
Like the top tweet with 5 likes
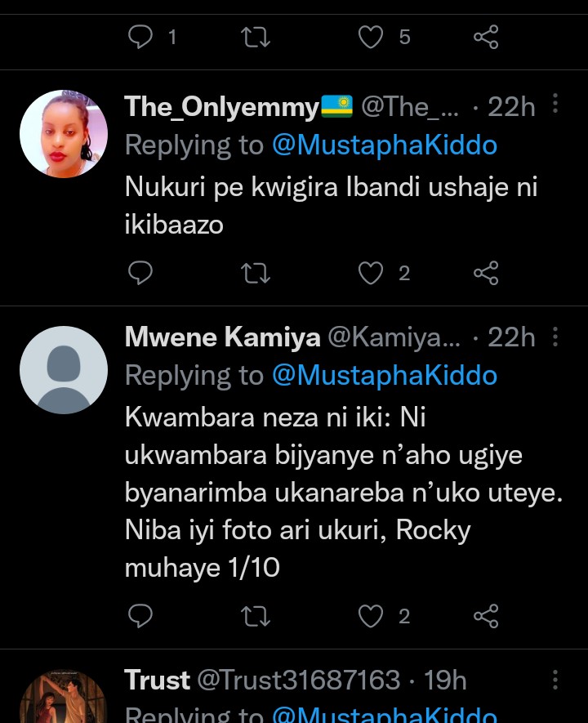[x=372, y=37]
